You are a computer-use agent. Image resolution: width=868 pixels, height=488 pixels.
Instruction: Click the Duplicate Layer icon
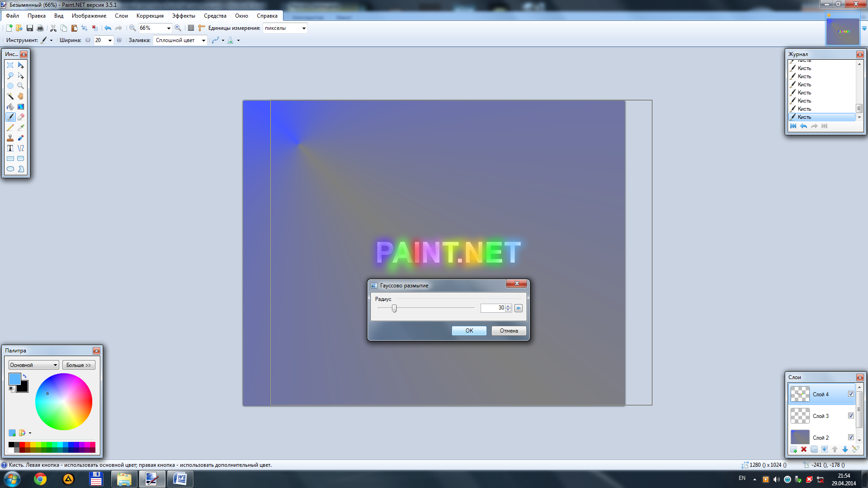click(814, 449)
